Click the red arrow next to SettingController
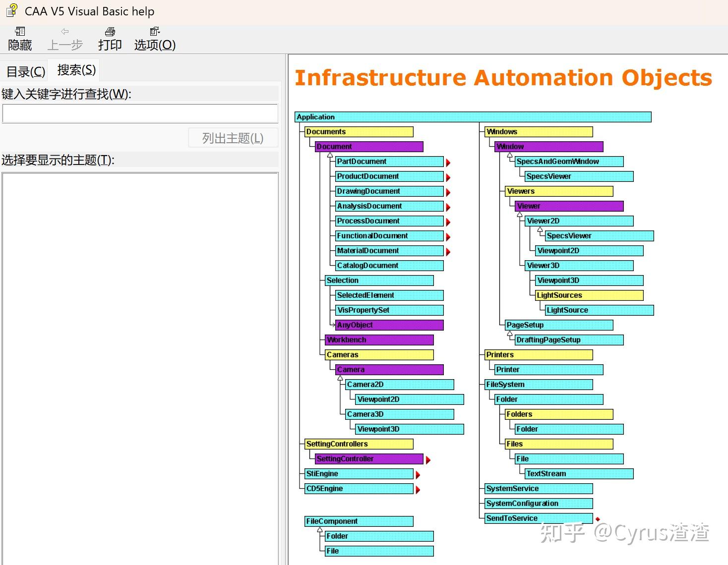 (428, 460)
